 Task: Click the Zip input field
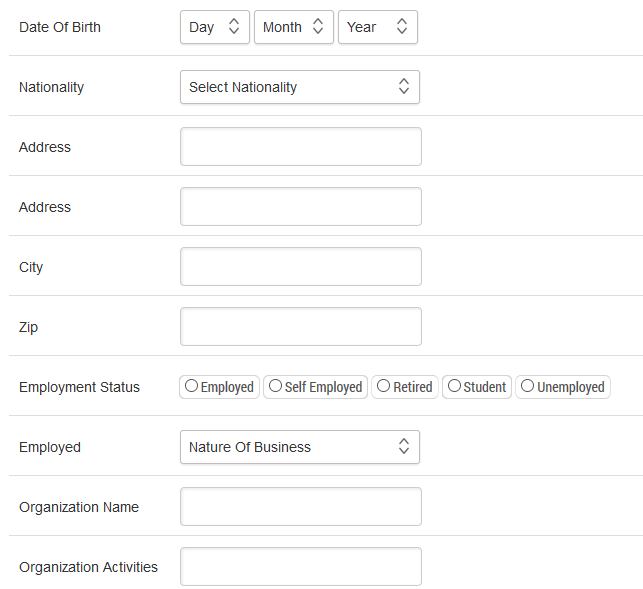point(301,326)
